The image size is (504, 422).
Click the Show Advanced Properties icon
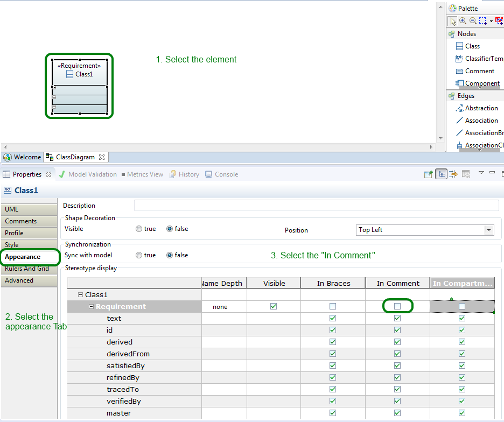tap(453, 174)
